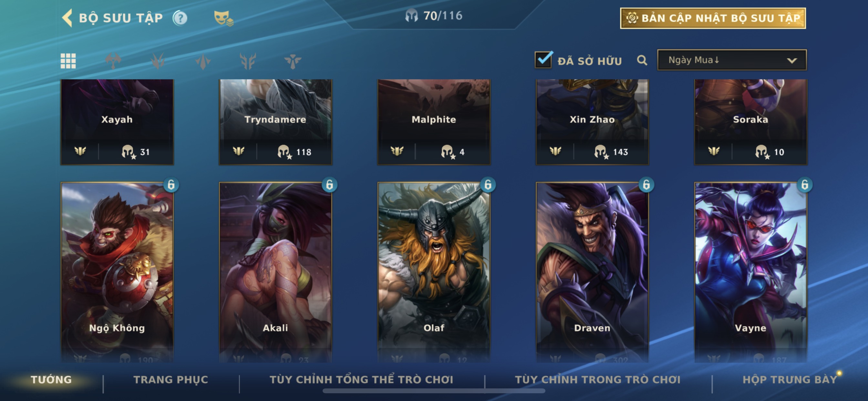The height and width of the screenshot is (401, 868).
Task: Expand the Ngày Mua sort dropdown
Action: click(x=732, y=60)
